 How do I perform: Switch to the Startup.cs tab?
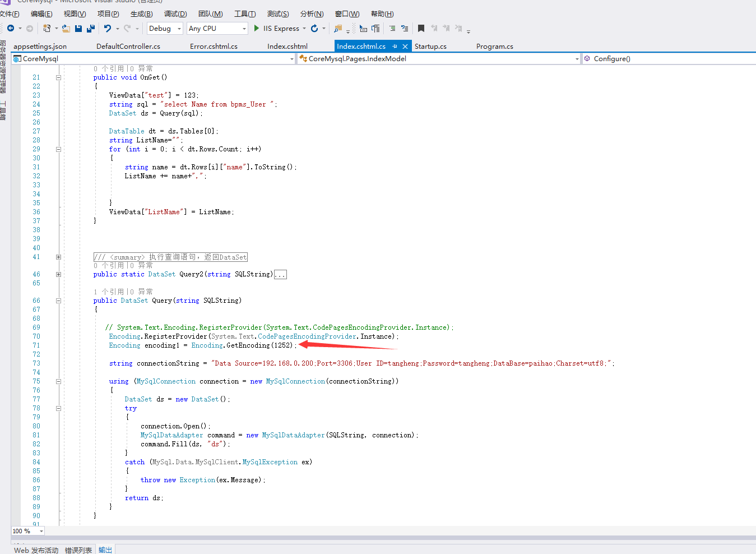tap(430, 47)
